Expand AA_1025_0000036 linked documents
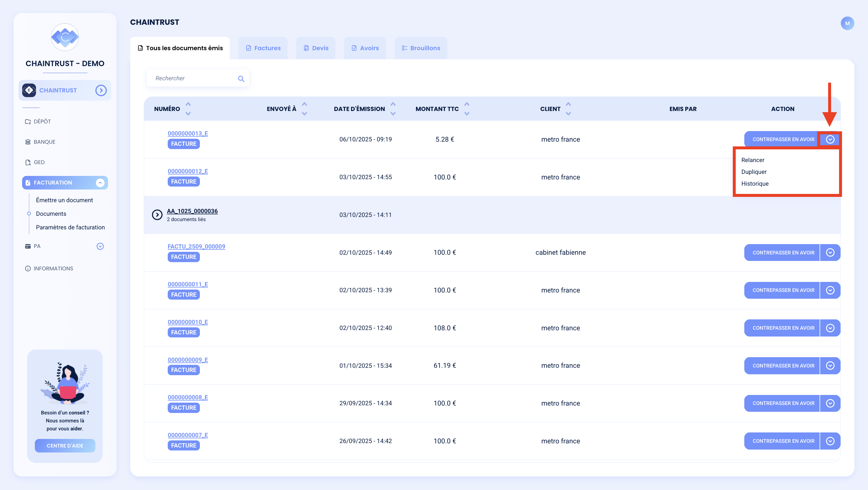Viewport: 868px width, 490px height. [x=157, y=215]
